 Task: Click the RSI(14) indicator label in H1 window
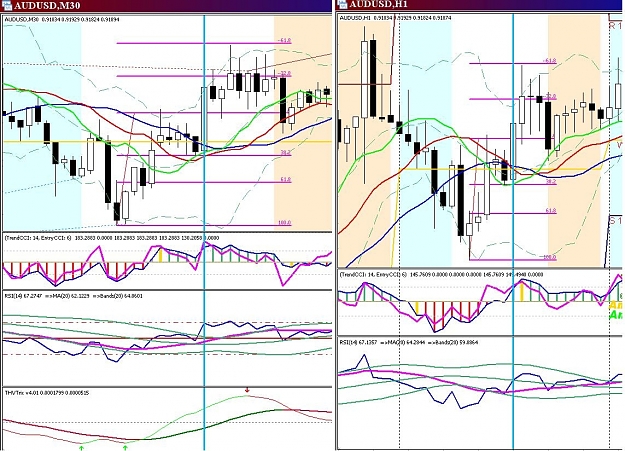pyautogui.click(x=409, y=342)
